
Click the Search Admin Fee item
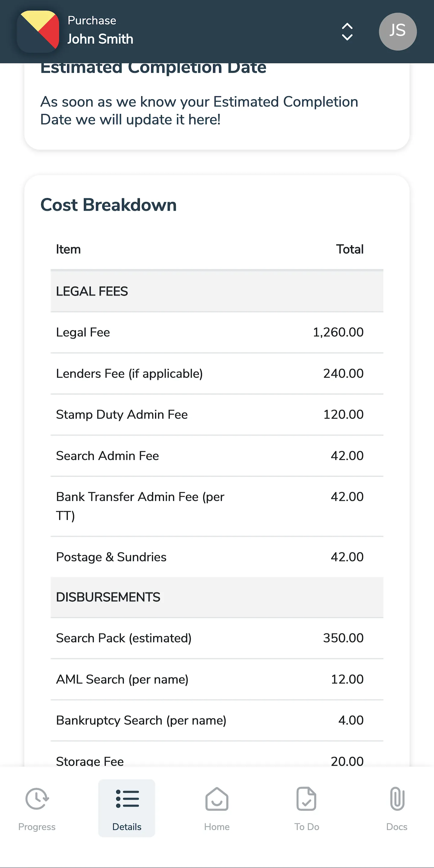point(108,456)
